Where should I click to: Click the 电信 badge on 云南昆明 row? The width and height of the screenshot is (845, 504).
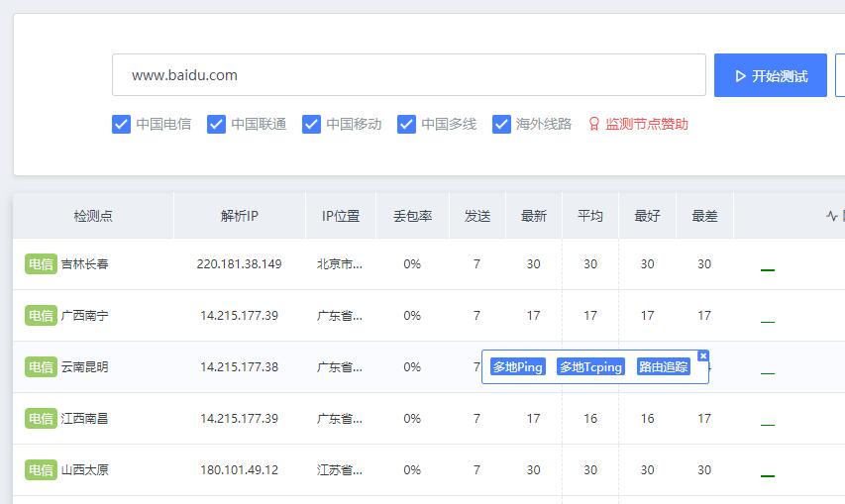click(41, 366)
